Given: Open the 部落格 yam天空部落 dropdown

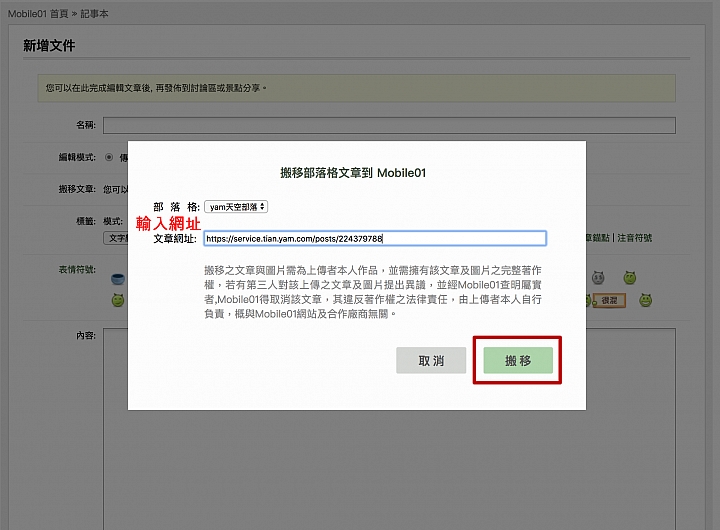Looking at the screenshot, I should tap(236, 207).
